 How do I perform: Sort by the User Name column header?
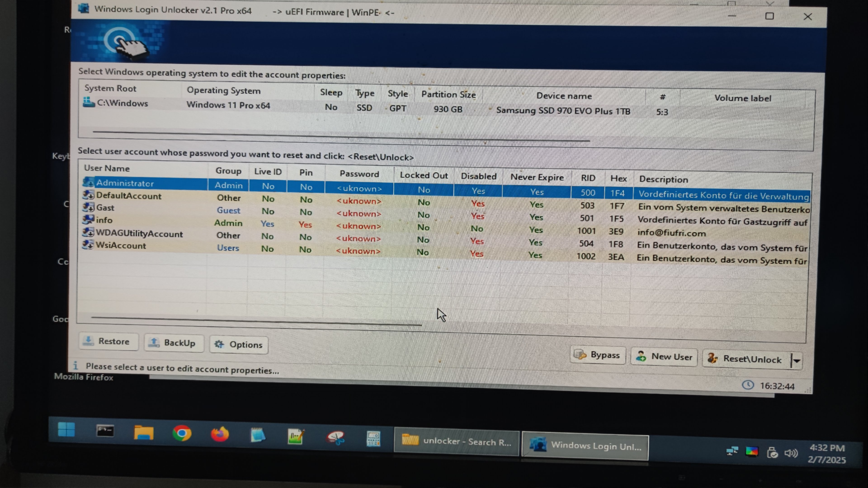[x=107, y=168]
